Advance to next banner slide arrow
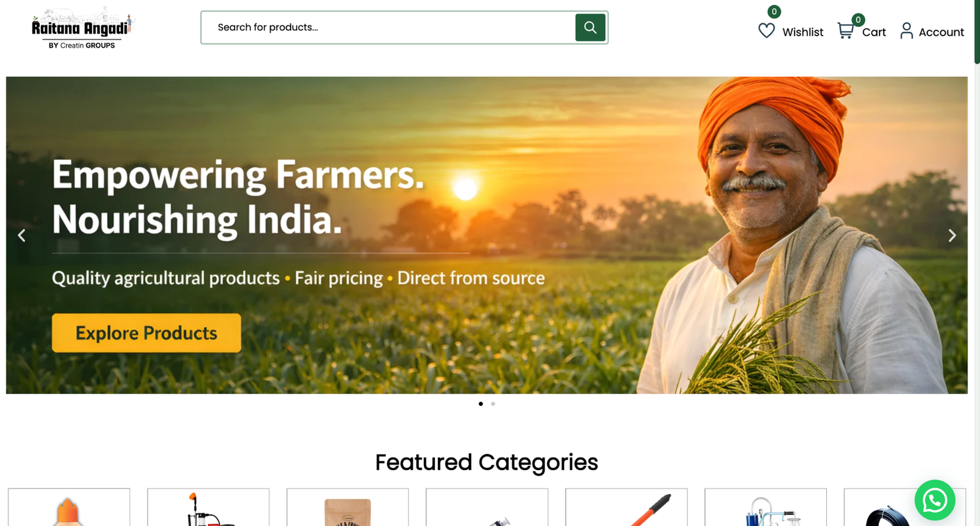 click(x=952, y=235)
